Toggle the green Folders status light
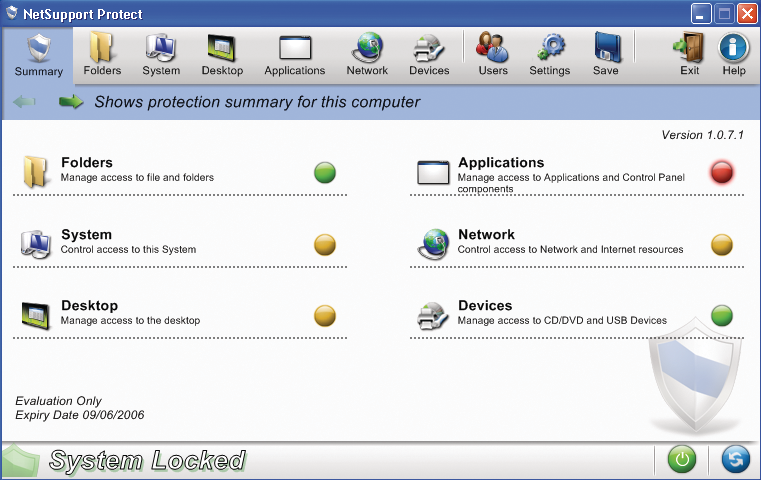Viewport: 761px width, 480px height. (325, 173)
